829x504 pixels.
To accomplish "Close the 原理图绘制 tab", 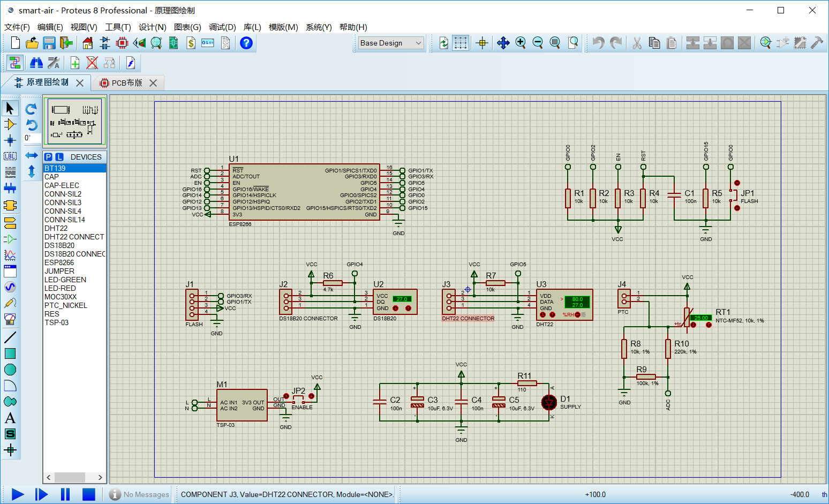I will coord(80,82).
